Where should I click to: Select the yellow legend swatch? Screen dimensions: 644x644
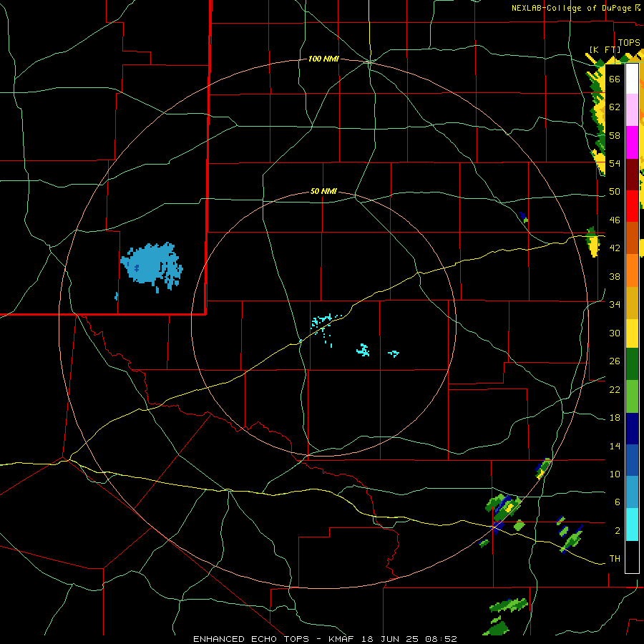click(632, 333)
